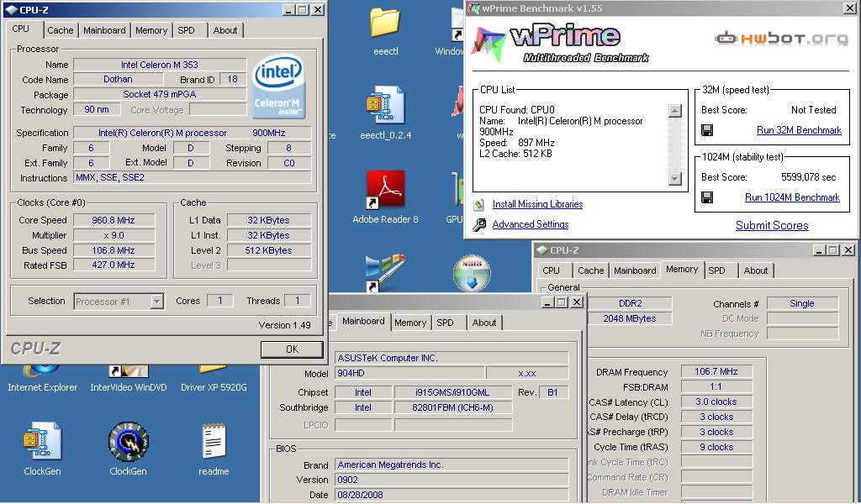Click the Level 2 cache 512 KBytes value
861x504 pixels.
pos(268,250)
